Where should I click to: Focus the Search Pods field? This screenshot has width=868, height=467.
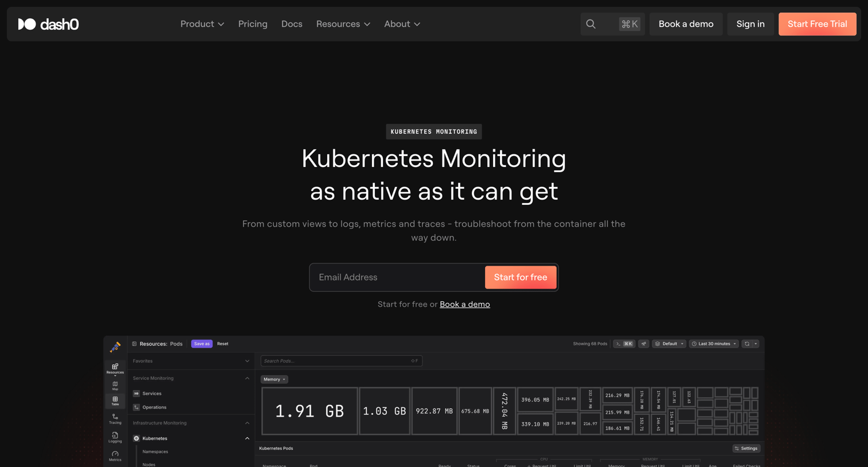[342, 361]
